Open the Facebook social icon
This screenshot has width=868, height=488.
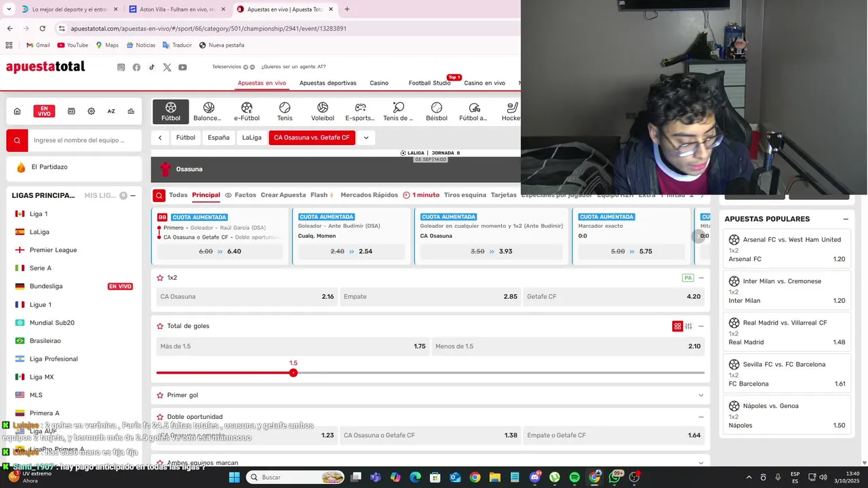[136, 67]
